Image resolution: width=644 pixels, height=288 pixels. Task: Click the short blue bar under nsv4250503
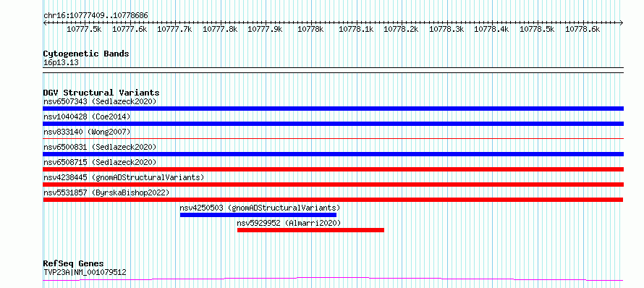[x=258, y=215]
